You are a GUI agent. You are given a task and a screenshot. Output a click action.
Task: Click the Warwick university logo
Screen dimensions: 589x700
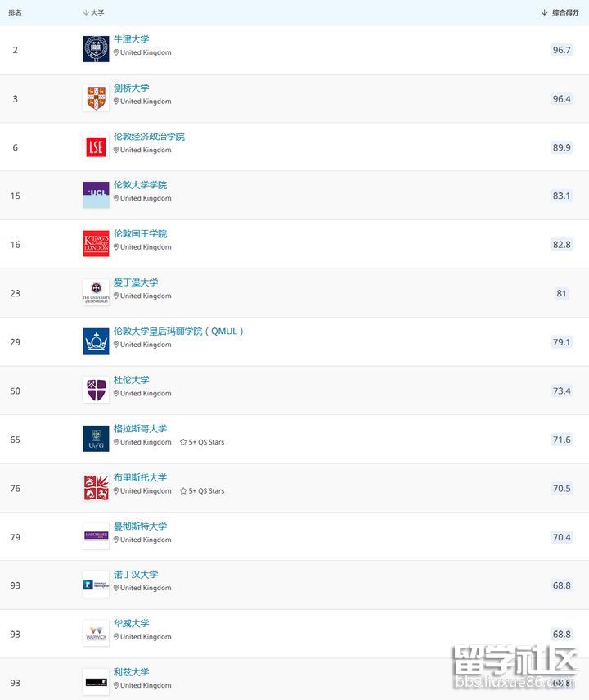[96, 634]
